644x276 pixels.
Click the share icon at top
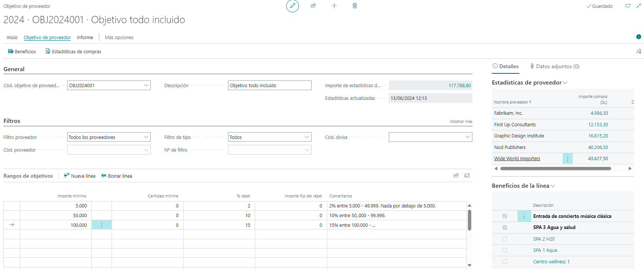313,6
